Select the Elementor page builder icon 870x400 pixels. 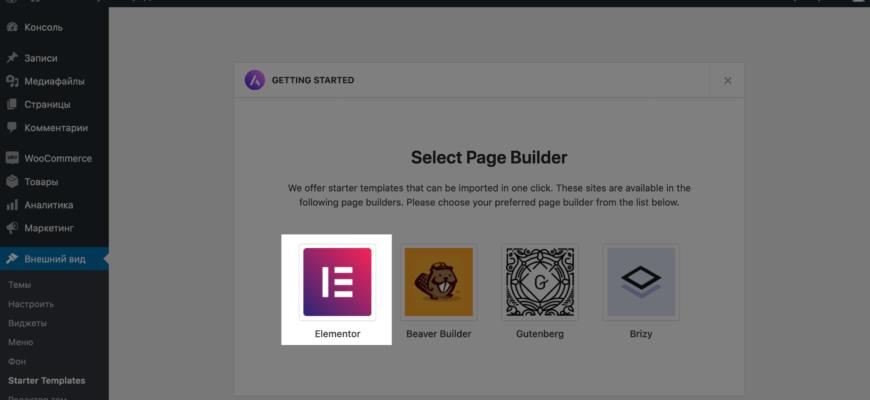[x=337, y=282]
